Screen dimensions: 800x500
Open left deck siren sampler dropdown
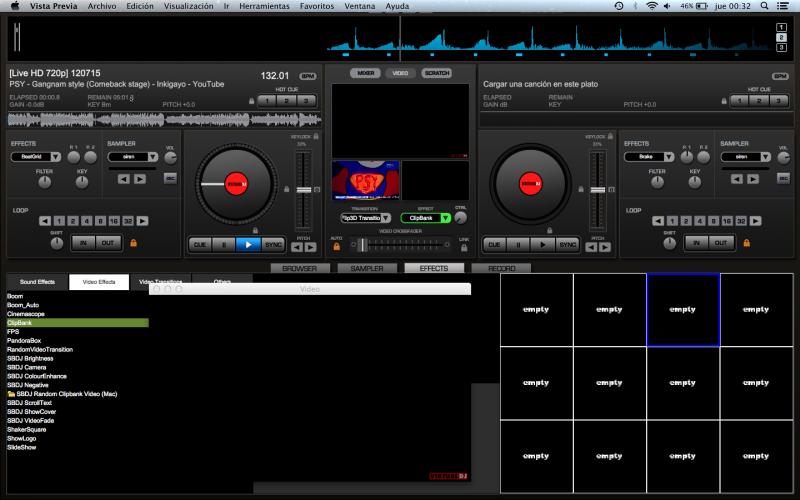point(153,157)
